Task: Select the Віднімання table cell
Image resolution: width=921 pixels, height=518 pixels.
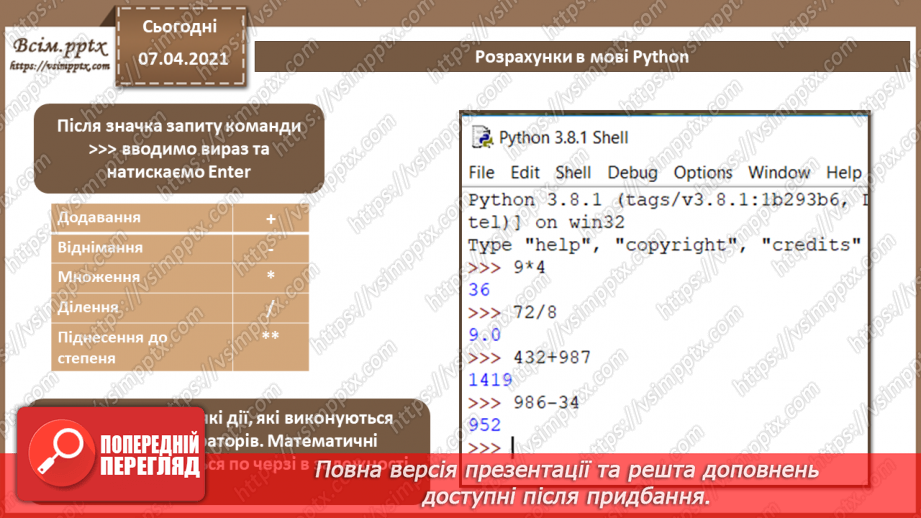Action: click(x=142, y=248)
